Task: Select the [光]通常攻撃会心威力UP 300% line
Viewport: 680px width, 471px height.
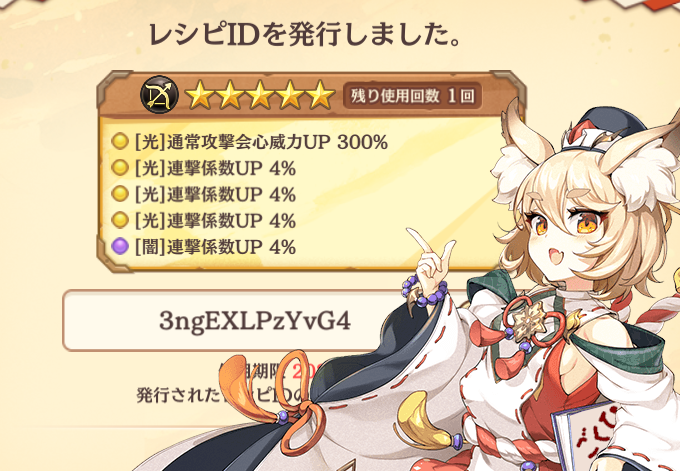Action: pos(261,142)
